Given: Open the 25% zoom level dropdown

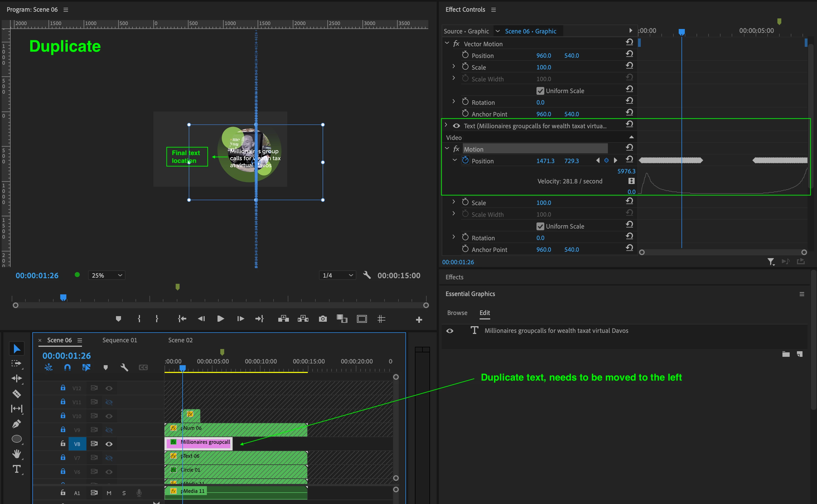Looking at the screenshot, I should [x=107, y=275].
